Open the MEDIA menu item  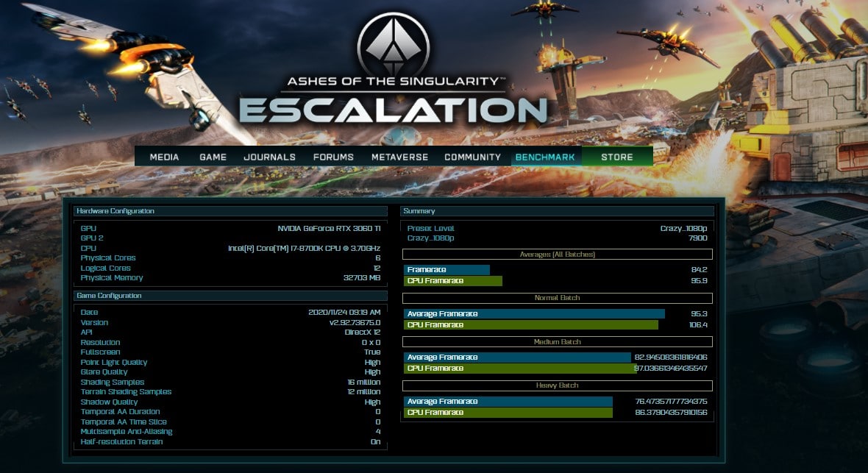pyautogui.click(x=164, y=157)
